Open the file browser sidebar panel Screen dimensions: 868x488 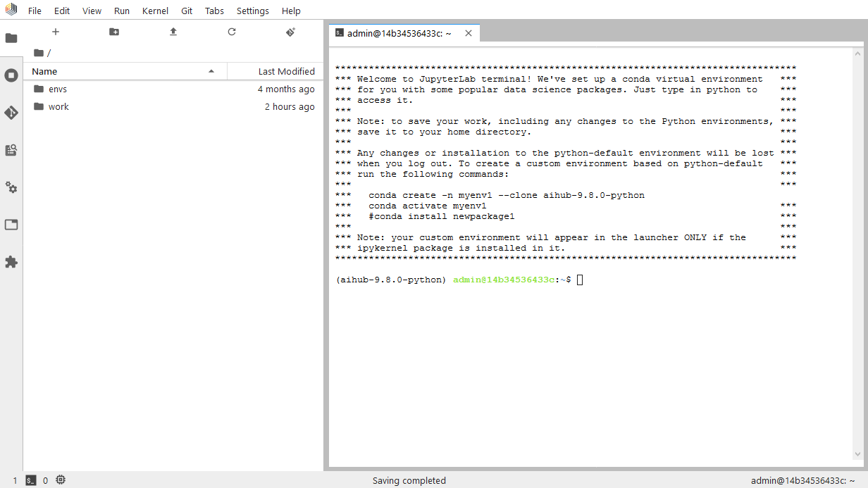click(11, 38)
